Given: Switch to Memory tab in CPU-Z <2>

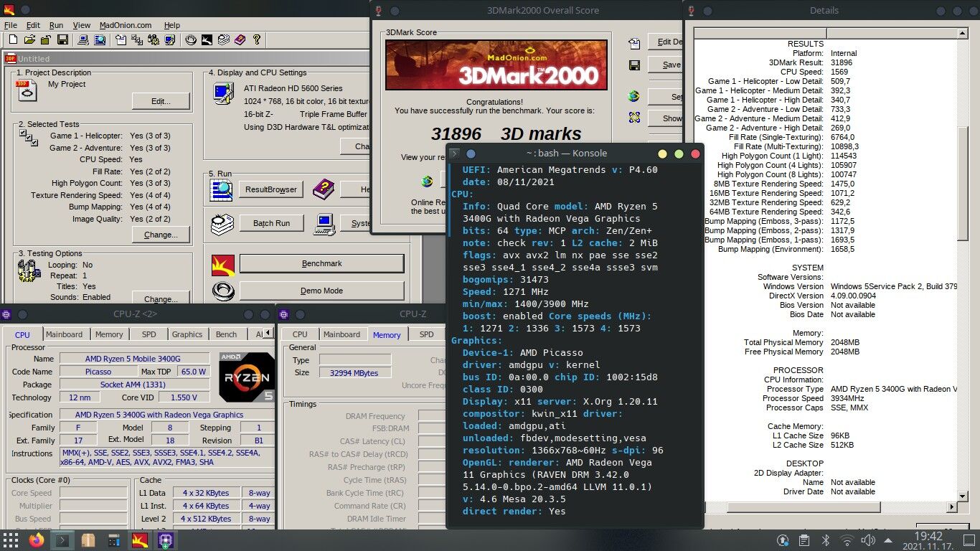Looking at the screenshot, I should click(x=109, y=334).
